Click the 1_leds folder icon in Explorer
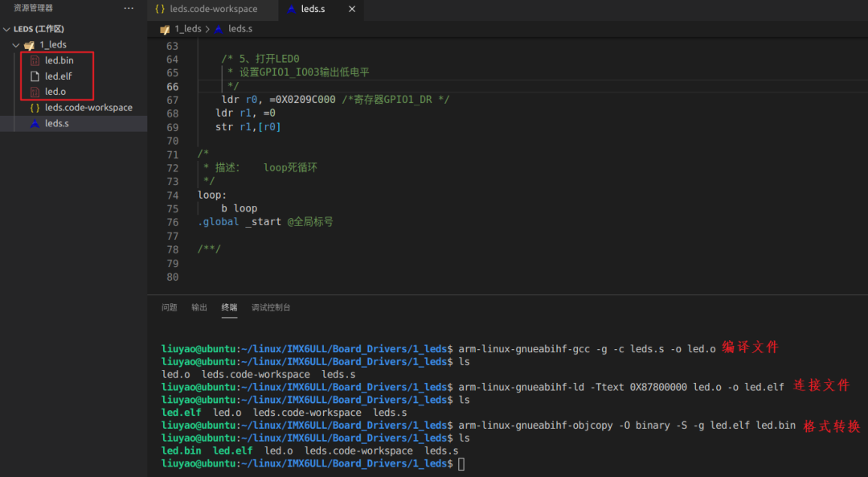 click(30, 45)
